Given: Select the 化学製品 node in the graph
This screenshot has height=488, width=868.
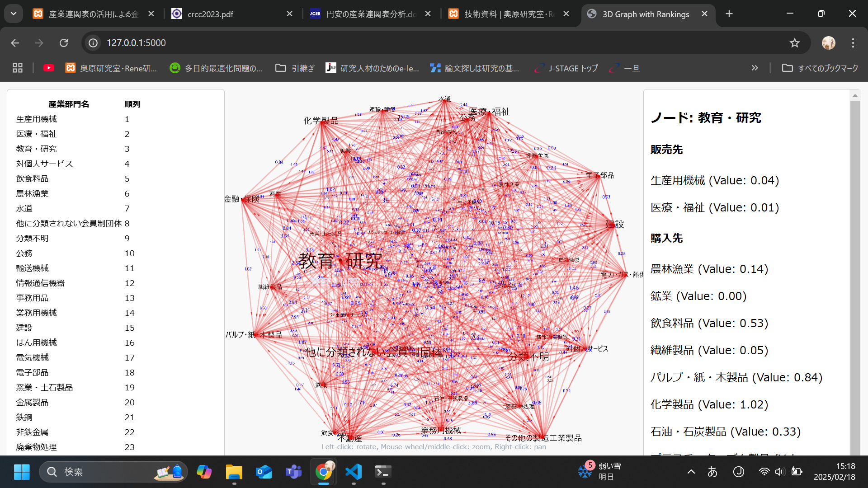Looking at the screenshot, I should pyautogui.click(x=322, y=121).
